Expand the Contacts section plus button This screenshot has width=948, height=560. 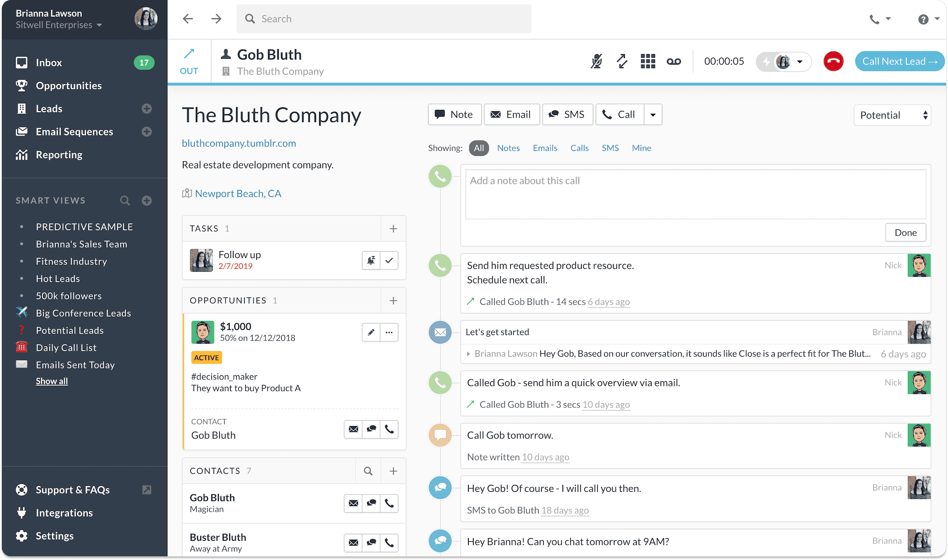tap(393, 471)
